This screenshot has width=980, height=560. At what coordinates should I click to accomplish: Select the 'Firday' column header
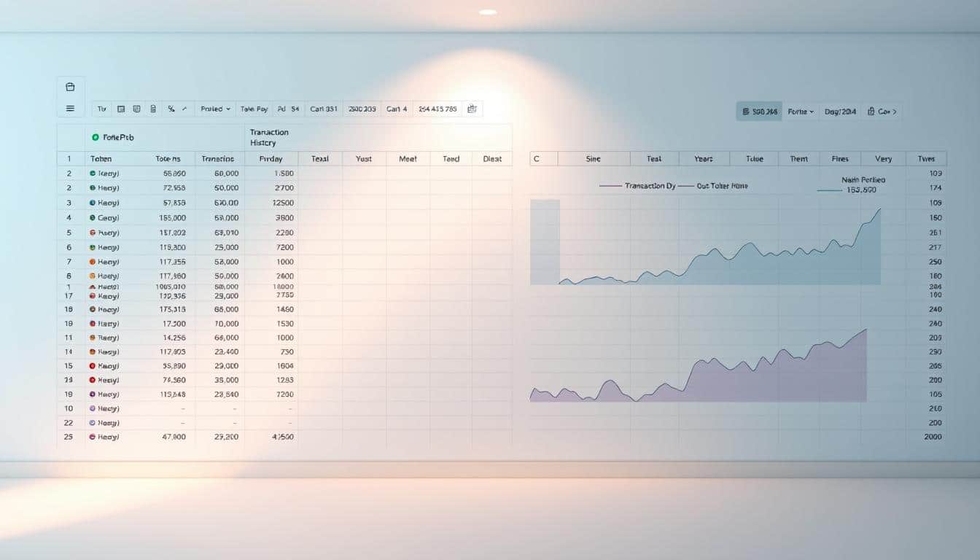coord(271,158)
